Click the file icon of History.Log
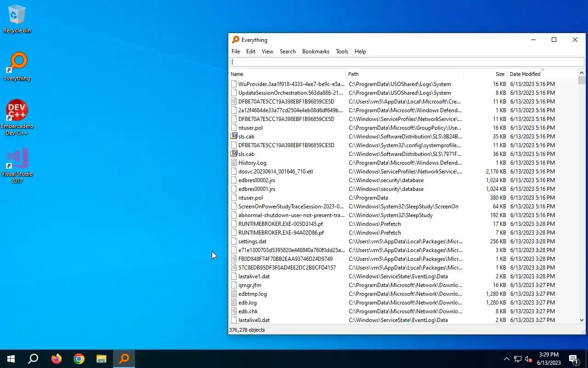Screen dimensions: 588x368 (x=234, y=163)
